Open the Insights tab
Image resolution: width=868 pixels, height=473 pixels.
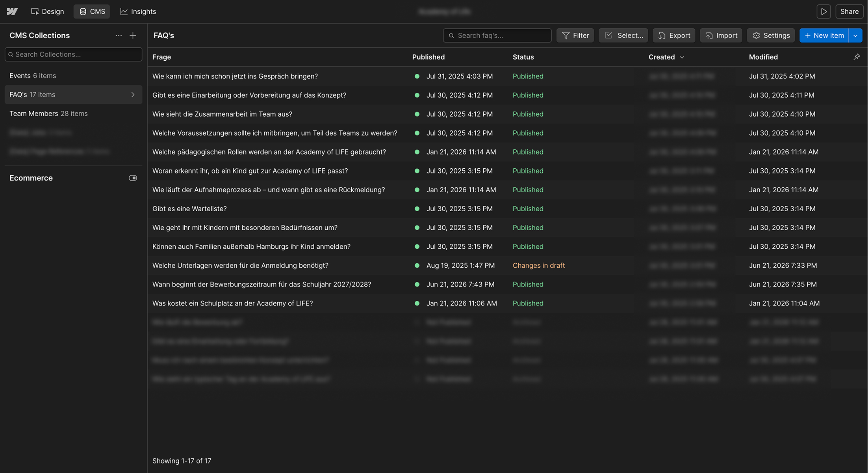[138, 11]
